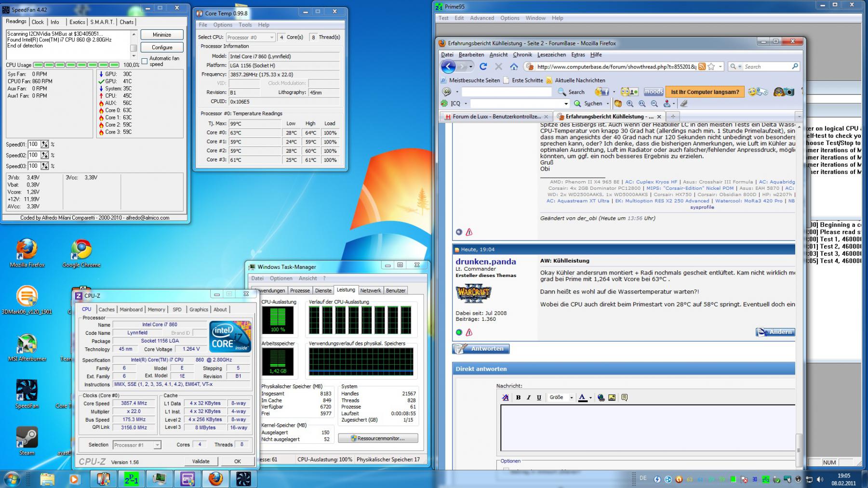Click the Antworten reply button

pyautogui.click(x=481, y=349)
